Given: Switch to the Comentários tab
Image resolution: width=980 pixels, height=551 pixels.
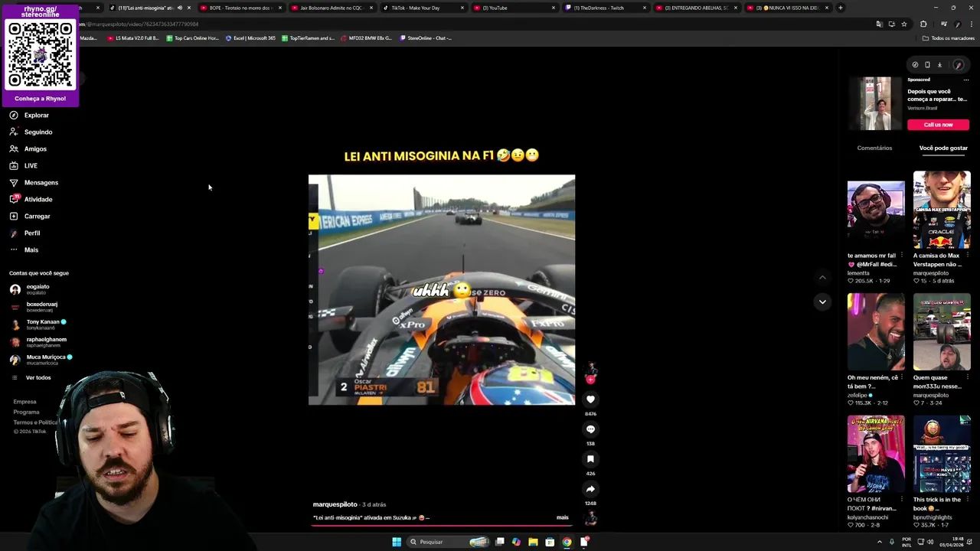Looking at the screenshot, I should pyautogui.click(x=874, y=148).
